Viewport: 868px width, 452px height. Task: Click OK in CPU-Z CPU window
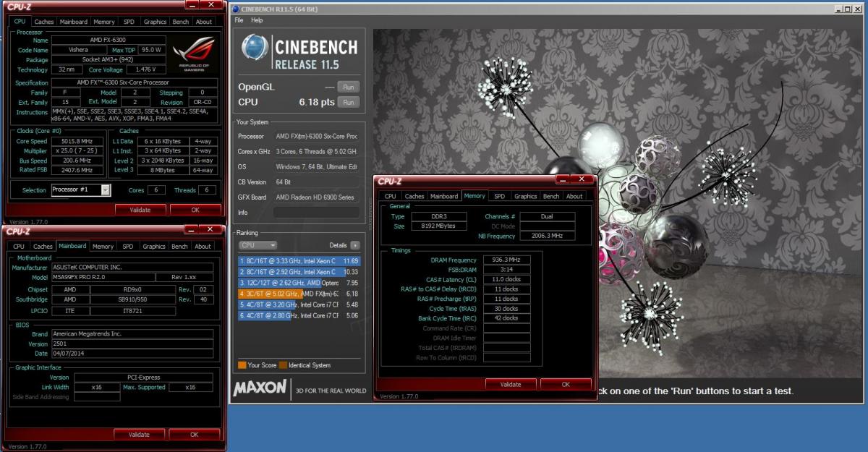(195, 210)
